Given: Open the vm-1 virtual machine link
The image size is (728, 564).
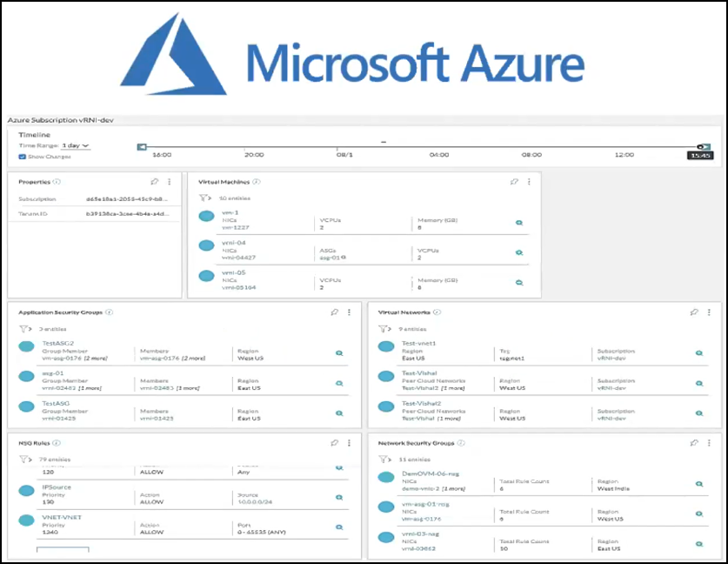Looking at the screenshot, I should click(230, 212).
